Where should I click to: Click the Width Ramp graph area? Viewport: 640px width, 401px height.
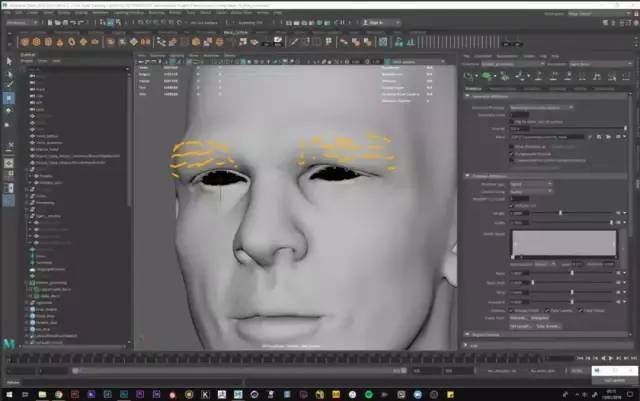coord(564,244)
